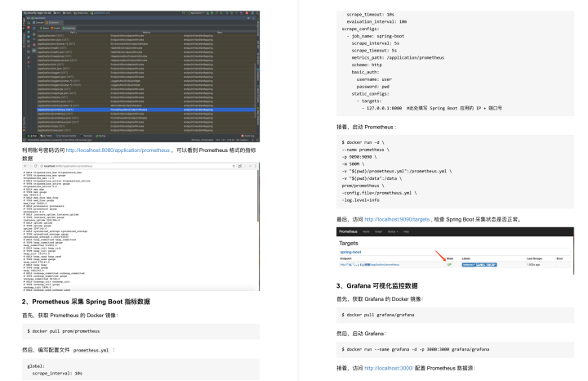Click the '127.0.0.1:8080' targets line

click(432, 108)
